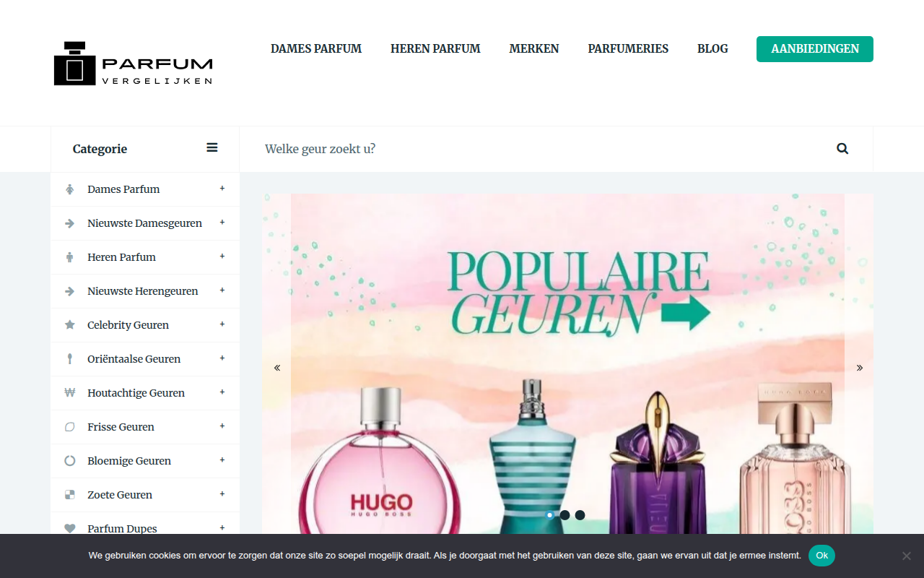The height and width of the screenshot is (578, 924).
Task: Click the circle icon beside Bloemige Geuren
Action: click(70, 461)
